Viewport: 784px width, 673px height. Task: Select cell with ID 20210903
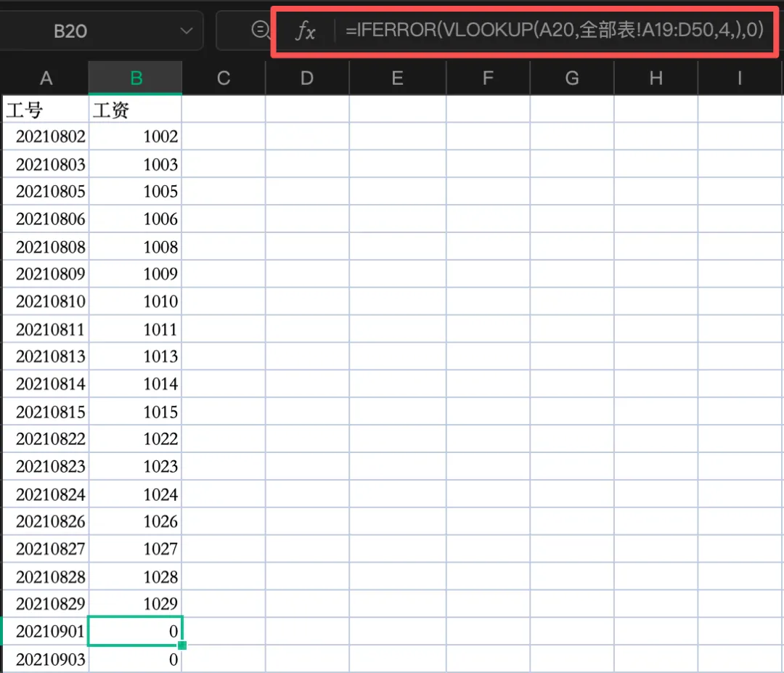(x=46, y=659)
